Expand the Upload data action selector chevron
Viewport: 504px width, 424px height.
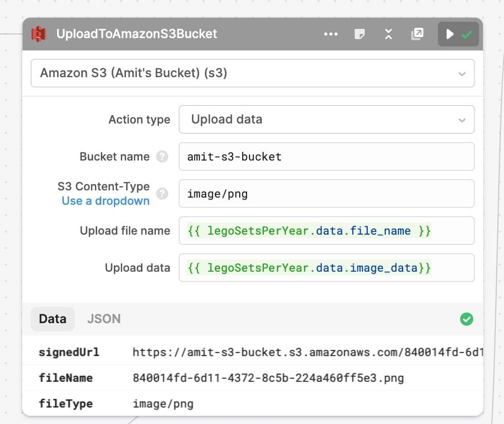462,119
